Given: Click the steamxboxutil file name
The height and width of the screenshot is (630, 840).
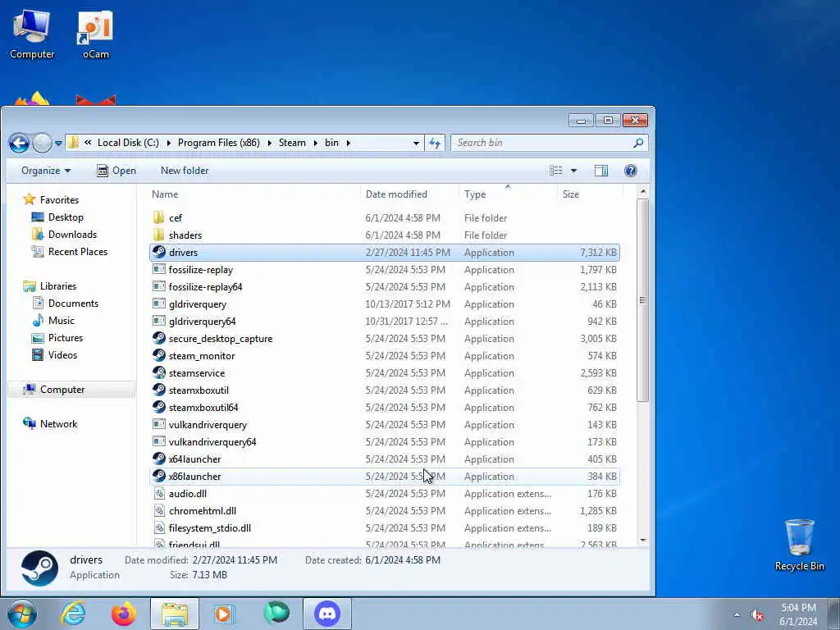Looking at the screenshot, I should tap(199, 390).
